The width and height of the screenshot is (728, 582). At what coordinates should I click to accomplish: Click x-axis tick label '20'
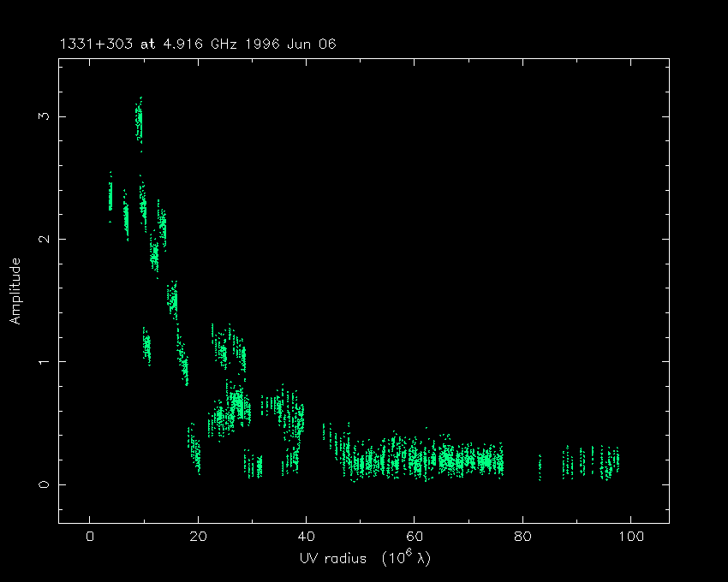[198, 537]
